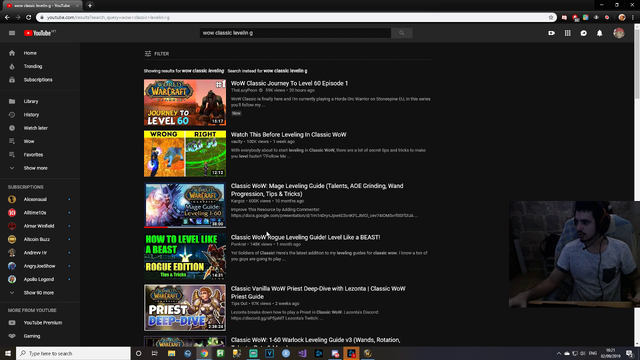Click the YouTube logo
Viewport: 640px width, 360px height.
coord(40,33)
